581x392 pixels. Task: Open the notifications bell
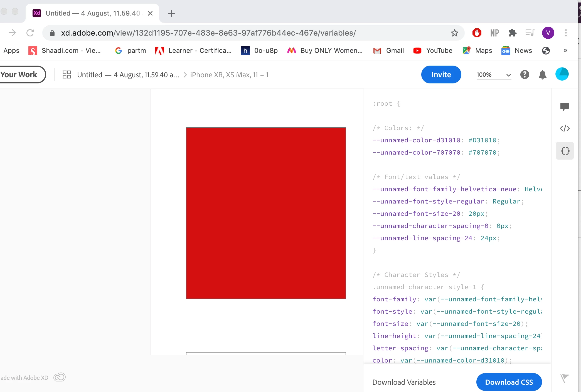[542, 75]
